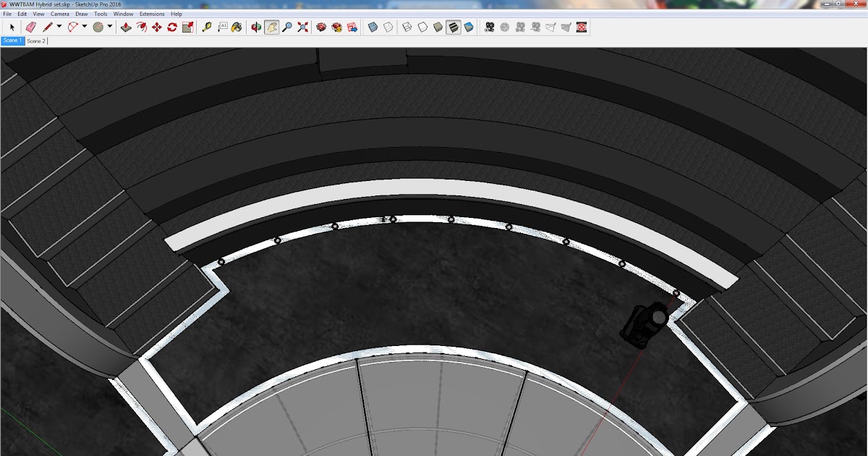Select the Paint Bucket tool
The width and height of the screenshot is (868, 456).
(237, 28)
